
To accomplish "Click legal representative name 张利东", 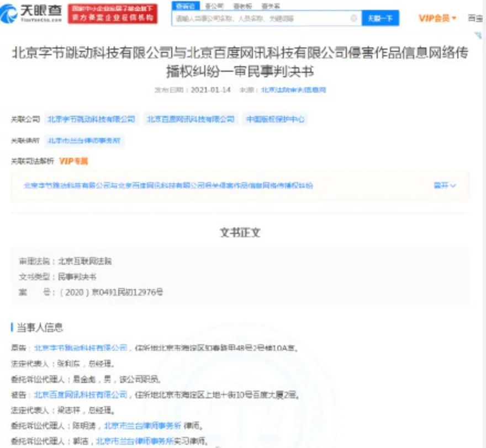I will tap(68, 364).
